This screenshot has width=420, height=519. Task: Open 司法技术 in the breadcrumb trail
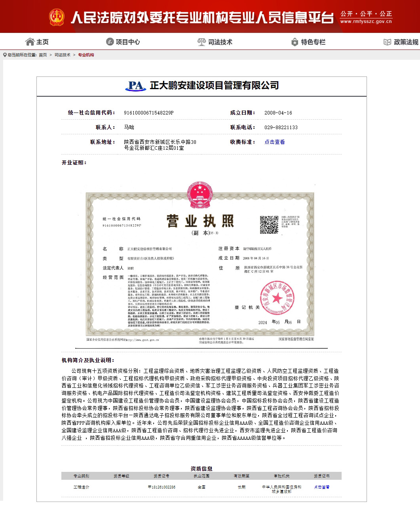(x=62, y=55)
